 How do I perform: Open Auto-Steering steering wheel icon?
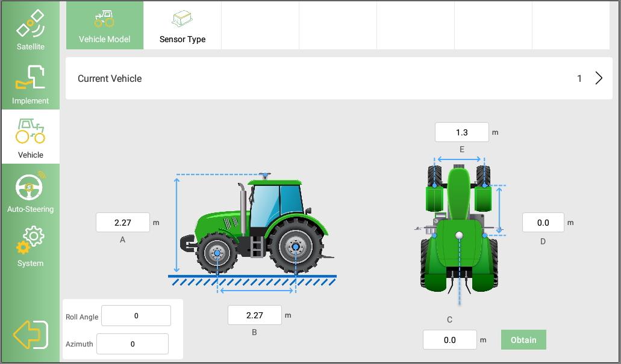(30, 191)
